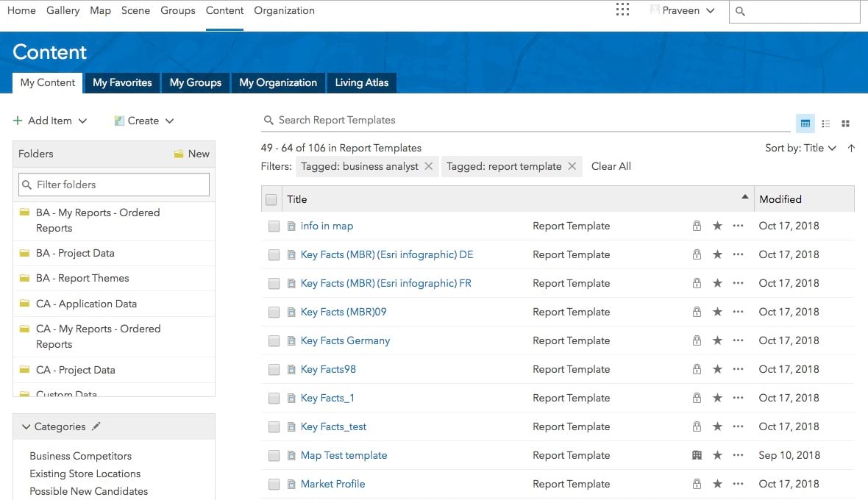Viewport: 868px width, 500px height.
Task: Switch to Living Atlas tab
Action: click(361, 82)
